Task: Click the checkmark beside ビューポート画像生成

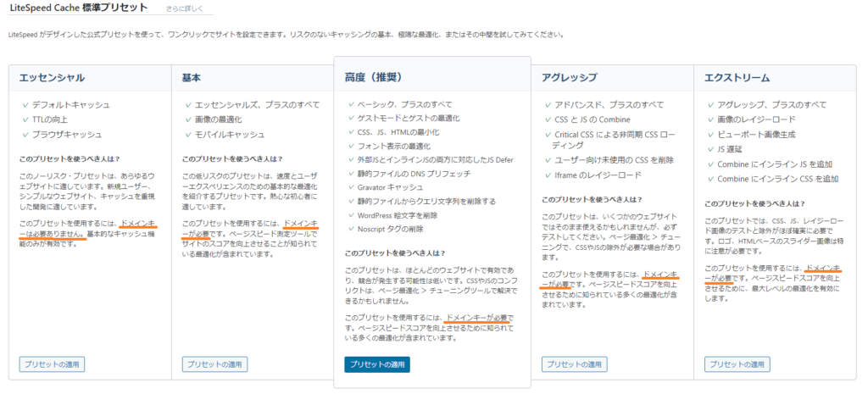Action: (x=709, y=135)
